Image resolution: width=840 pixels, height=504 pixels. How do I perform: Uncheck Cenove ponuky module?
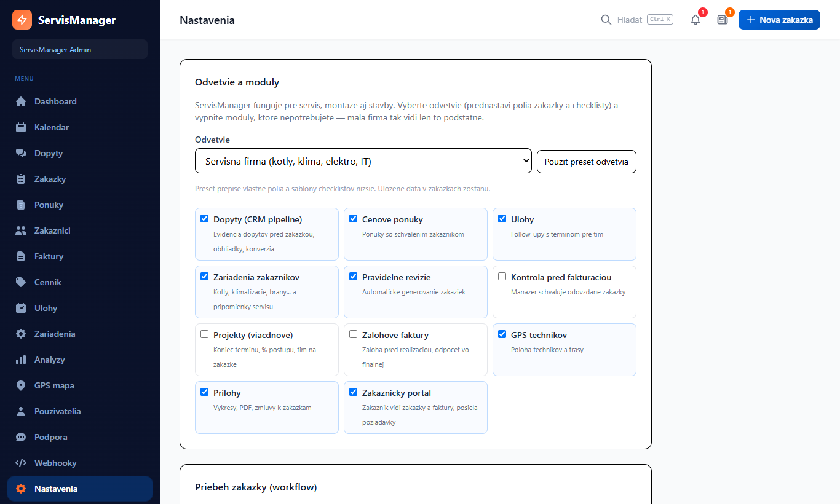pos(354,218)
